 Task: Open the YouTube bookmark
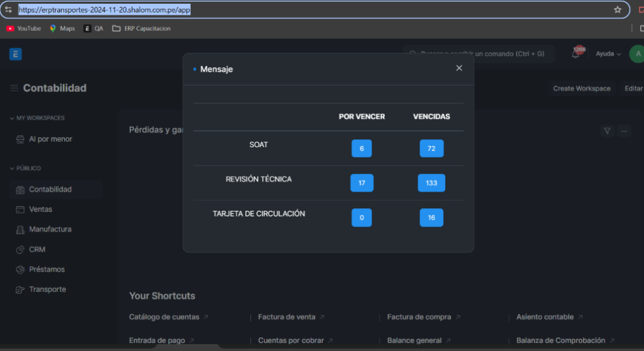[24, 28]
